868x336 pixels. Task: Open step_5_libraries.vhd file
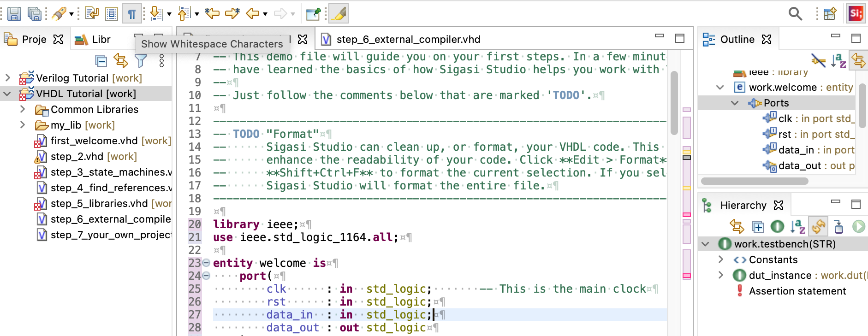point(103,203)
